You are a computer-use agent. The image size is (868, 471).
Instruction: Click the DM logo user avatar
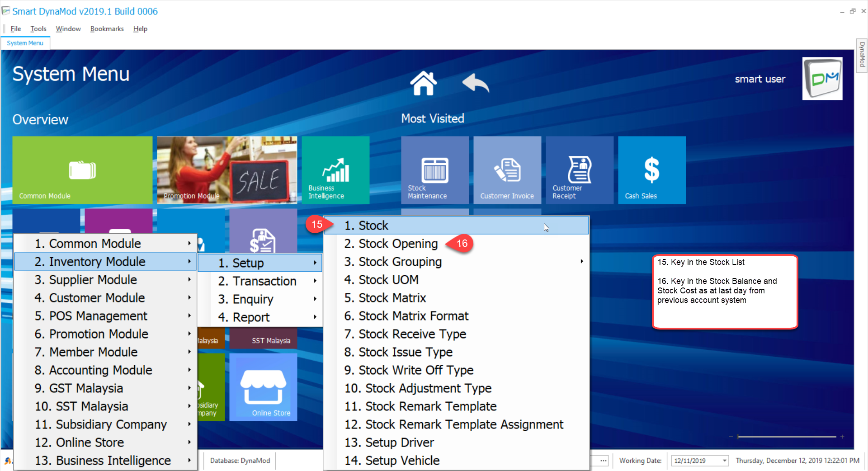(x=822, y=78)
